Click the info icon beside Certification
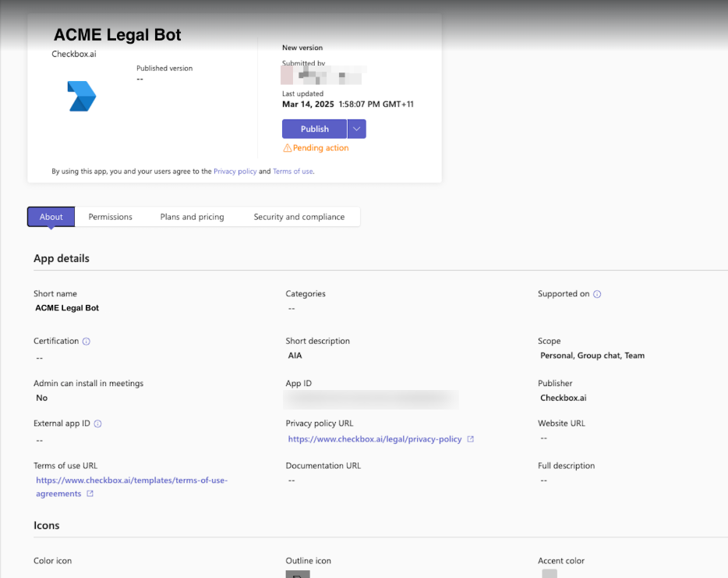The height and width of the screenshot is (578, 728). pyautogui.click(x=87, y=342)
